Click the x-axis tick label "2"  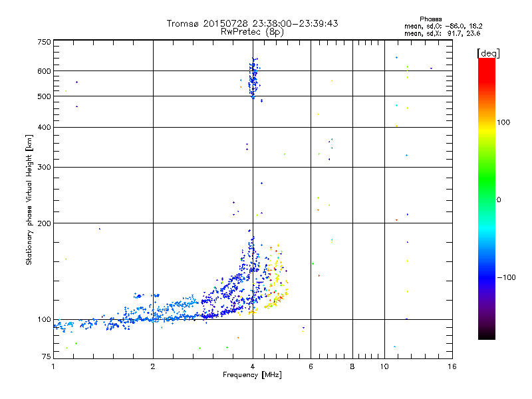[153, 366]
